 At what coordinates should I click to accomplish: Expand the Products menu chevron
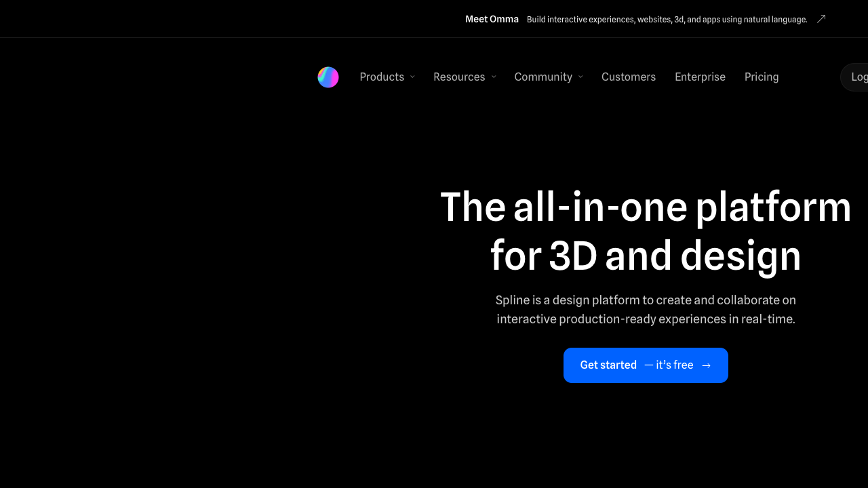pos(412,77)
